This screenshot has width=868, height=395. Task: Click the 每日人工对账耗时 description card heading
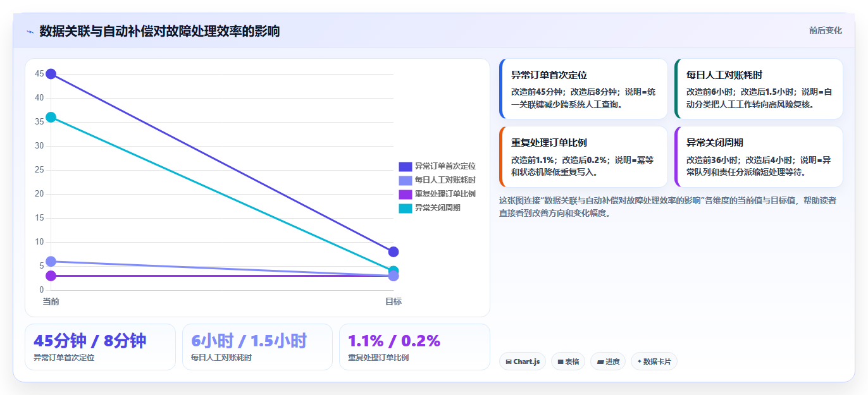click(x=724, y=75)
